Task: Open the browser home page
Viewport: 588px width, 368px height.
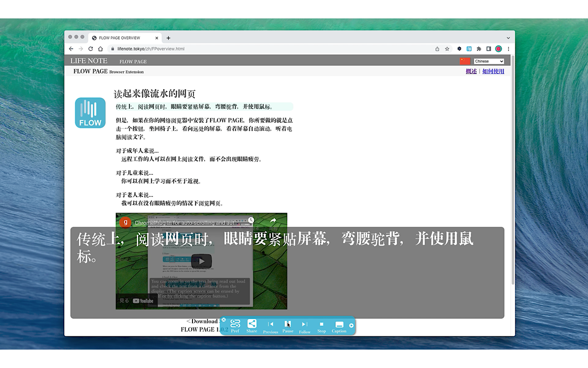Action: pos(100,49)
